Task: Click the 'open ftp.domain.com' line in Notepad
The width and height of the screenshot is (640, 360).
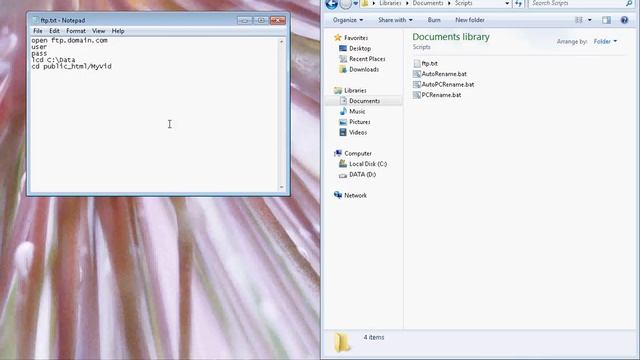Action: (69, 40)
